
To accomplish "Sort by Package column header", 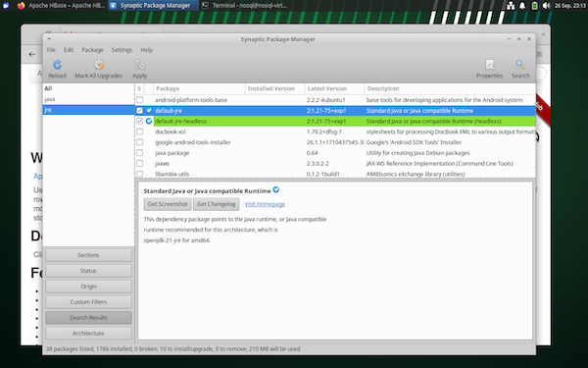I will click(199, 88).
